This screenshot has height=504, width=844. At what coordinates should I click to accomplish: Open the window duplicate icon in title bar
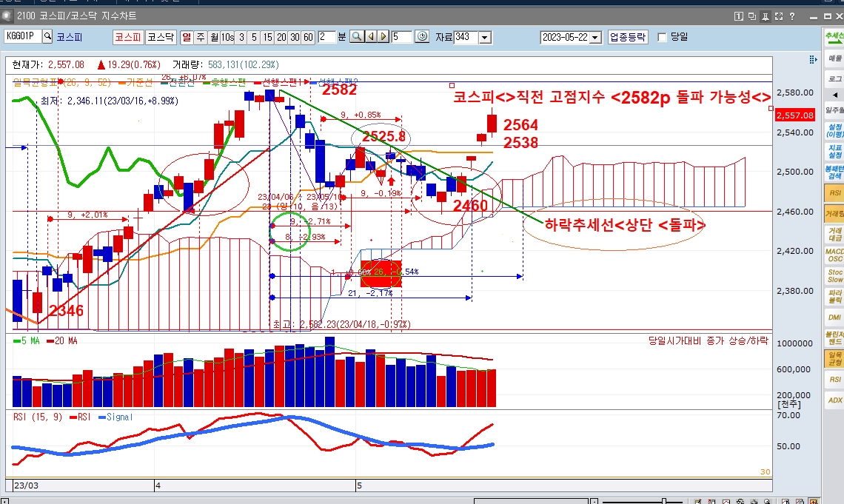[x=752, y=17]
